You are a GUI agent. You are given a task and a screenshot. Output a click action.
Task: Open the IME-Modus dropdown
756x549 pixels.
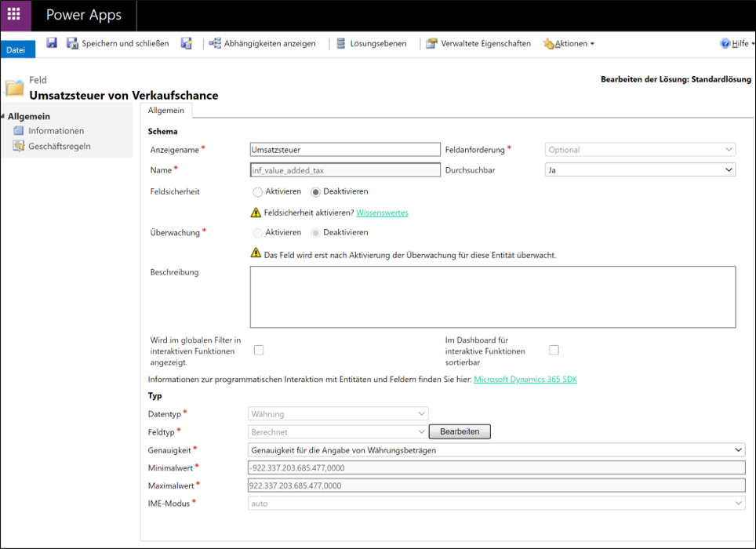496,504
